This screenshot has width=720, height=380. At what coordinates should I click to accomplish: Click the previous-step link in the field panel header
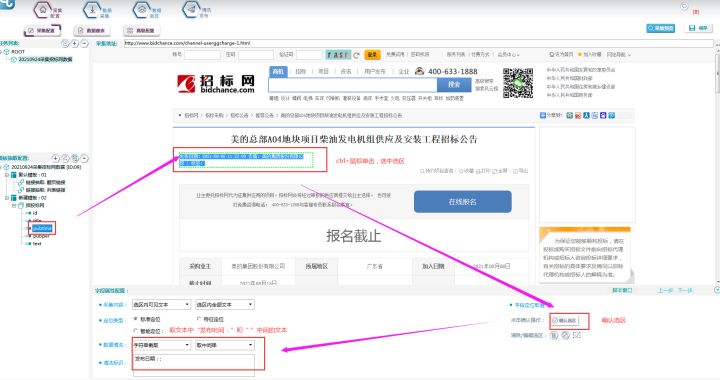pos(665,291)
